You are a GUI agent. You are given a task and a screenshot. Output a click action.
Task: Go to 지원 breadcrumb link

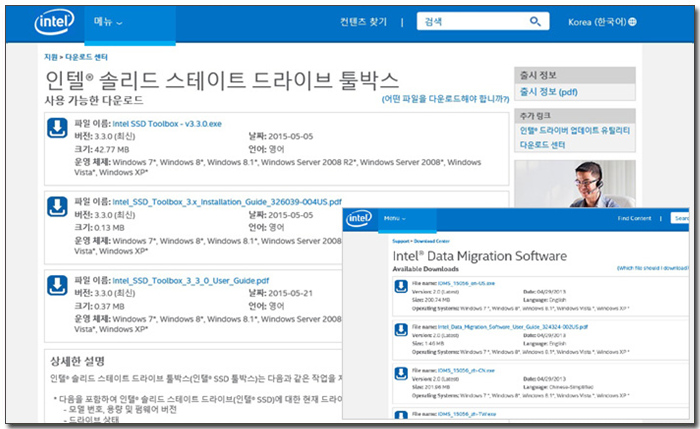click(50, 57)
